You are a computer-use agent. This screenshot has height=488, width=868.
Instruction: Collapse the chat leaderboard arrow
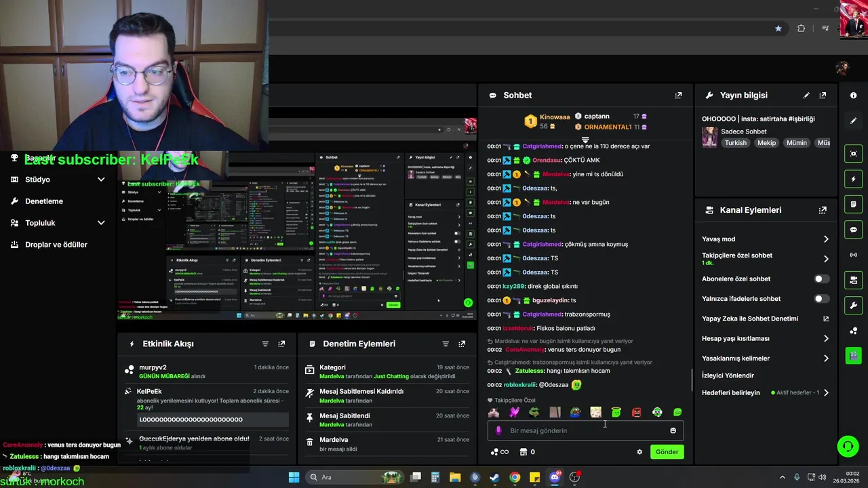[x=585, y=139]
